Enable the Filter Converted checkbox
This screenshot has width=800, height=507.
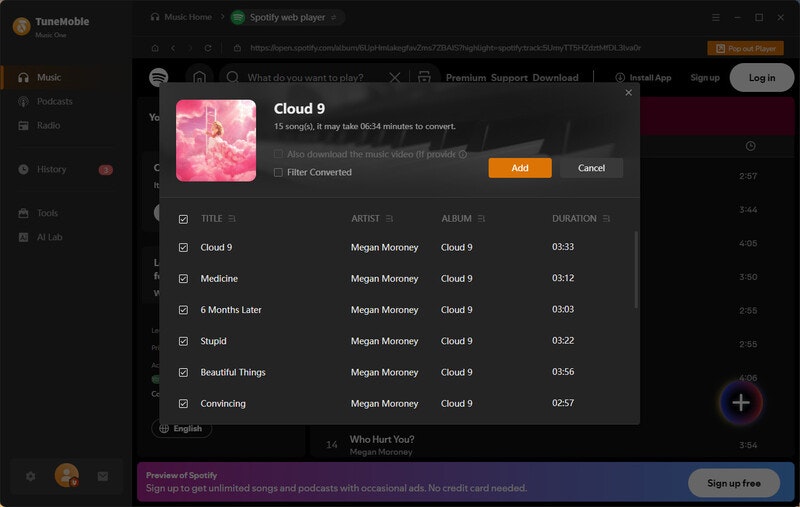278,172
